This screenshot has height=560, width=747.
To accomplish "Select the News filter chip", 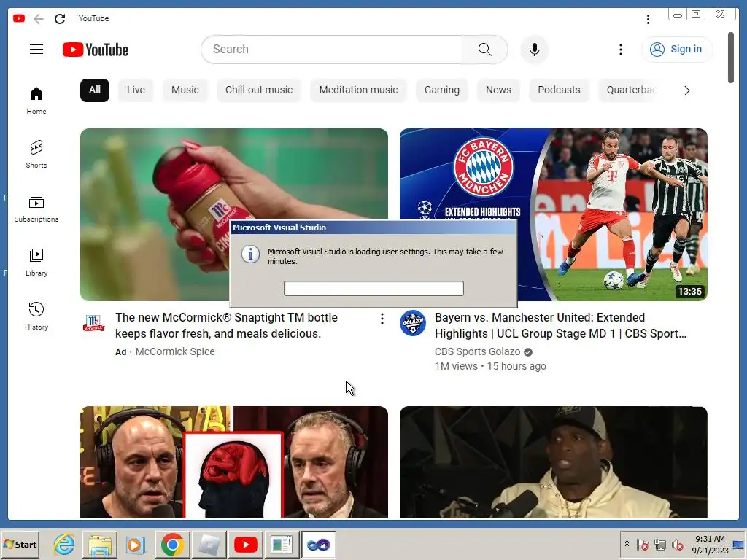I will tap(498, 90).
